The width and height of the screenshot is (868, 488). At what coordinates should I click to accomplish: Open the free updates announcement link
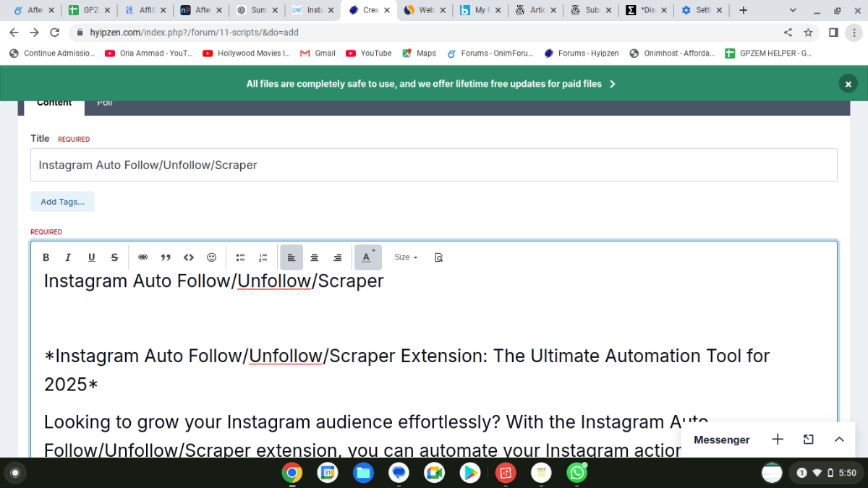point(431,84)
